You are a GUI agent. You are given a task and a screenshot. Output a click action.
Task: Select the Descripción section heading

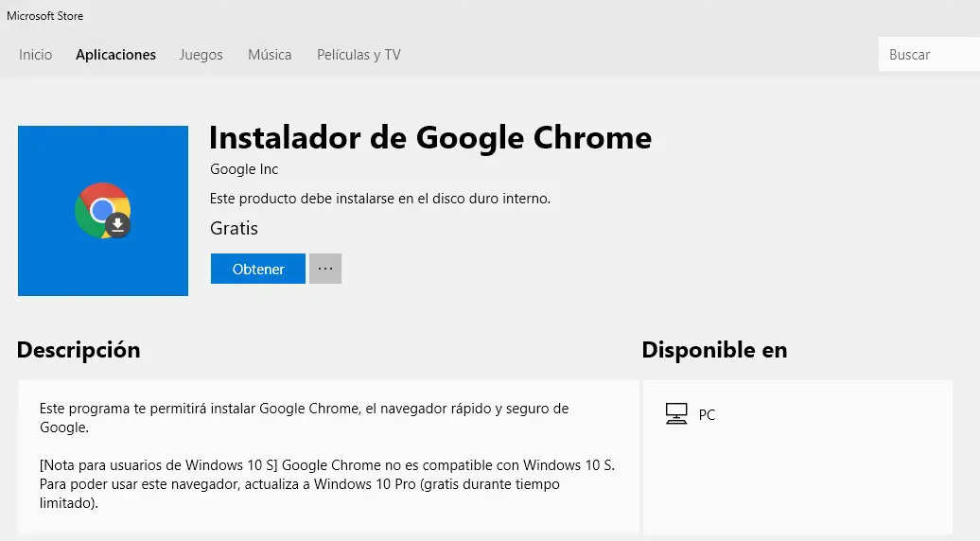pos(79,350)
